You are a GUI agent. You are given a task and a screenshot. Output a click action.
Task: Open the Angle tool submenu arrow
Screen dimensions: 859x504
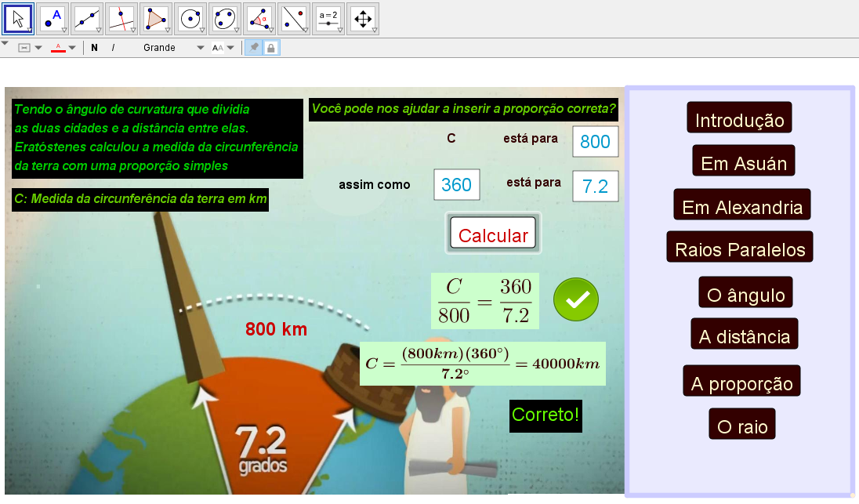click(271, 30)
